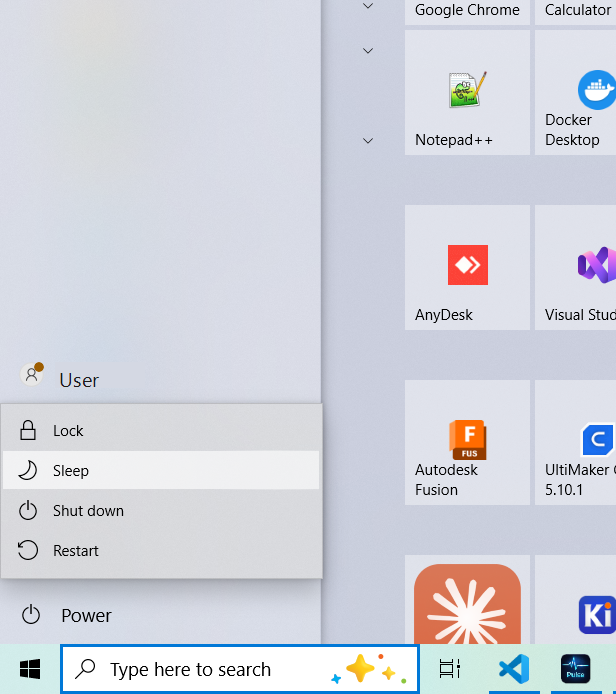This screenshot has width=616, height=694.
Task: Click the Windows Start button
Action: pyautogui.click(x=30, y=669)
